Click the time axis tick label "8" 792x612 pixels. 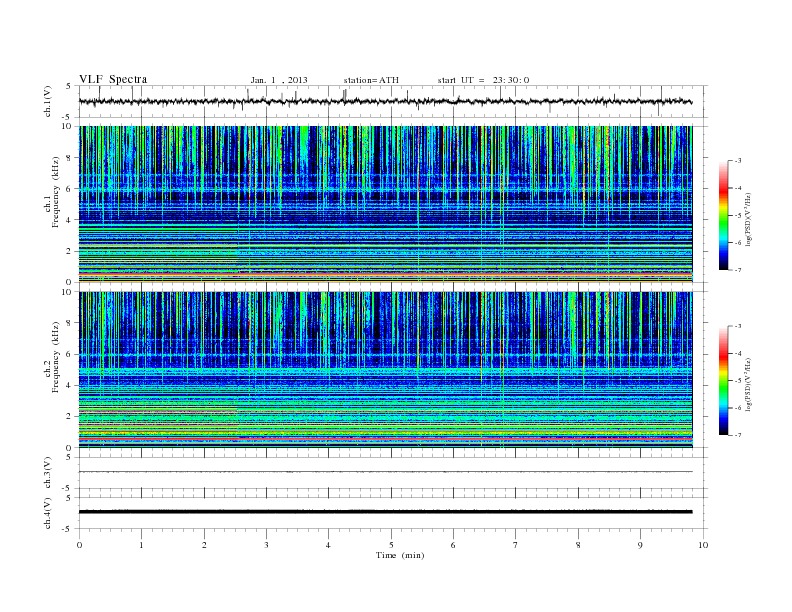point(578,545)
